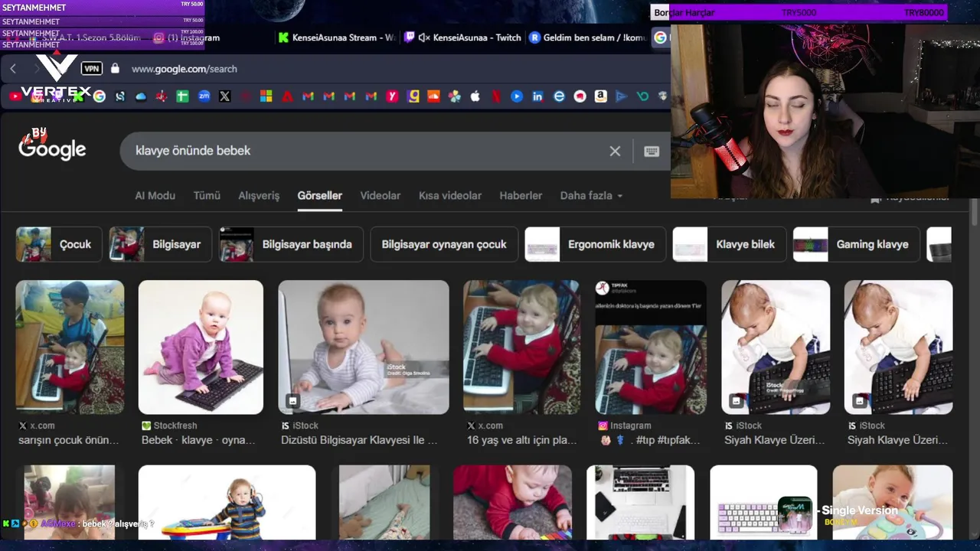
Task: Open the Zoom bookmark icon
Action: [204, 96]
